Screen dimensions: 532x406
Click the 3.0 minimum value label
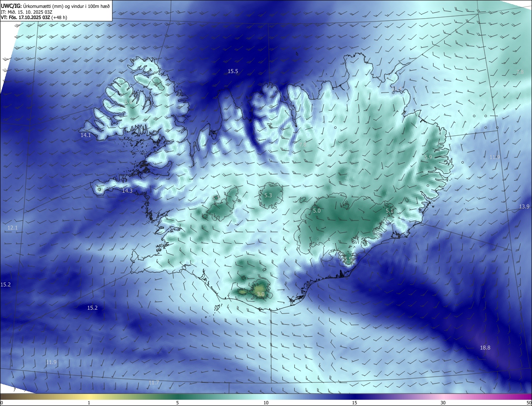[x=261, y=294]
